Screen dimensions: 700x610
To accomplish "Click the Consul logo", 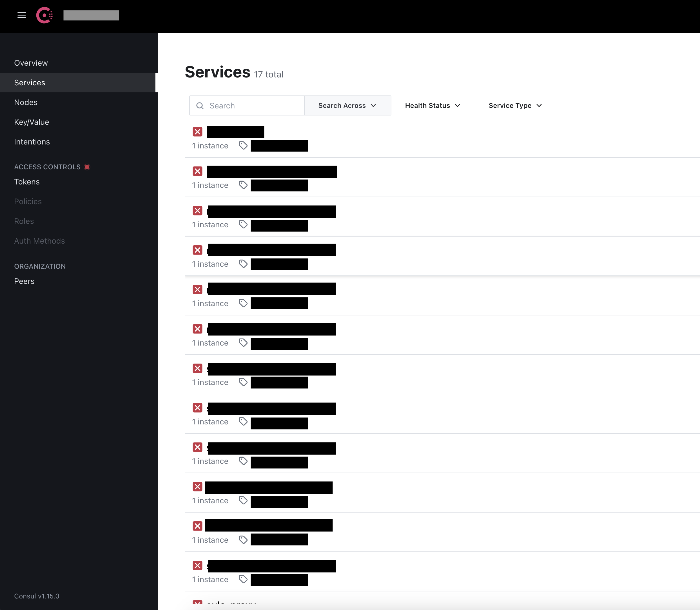I will coord(44,15).
